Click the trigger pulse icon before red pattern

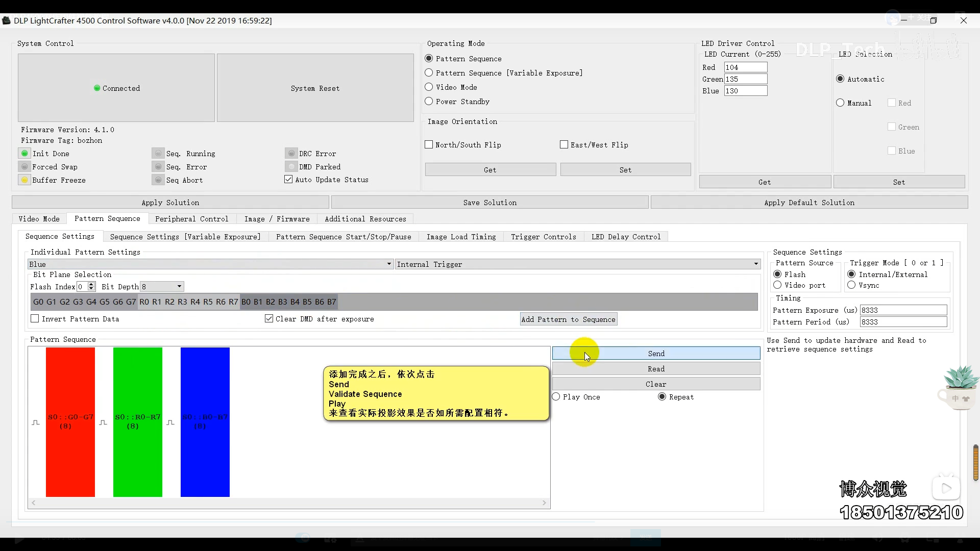tap(36, 422)
